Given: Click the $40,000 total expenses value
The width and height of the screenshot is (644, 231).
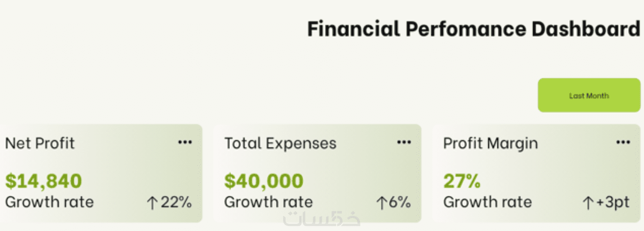Looking at the screenshot, I should (264, 181).
